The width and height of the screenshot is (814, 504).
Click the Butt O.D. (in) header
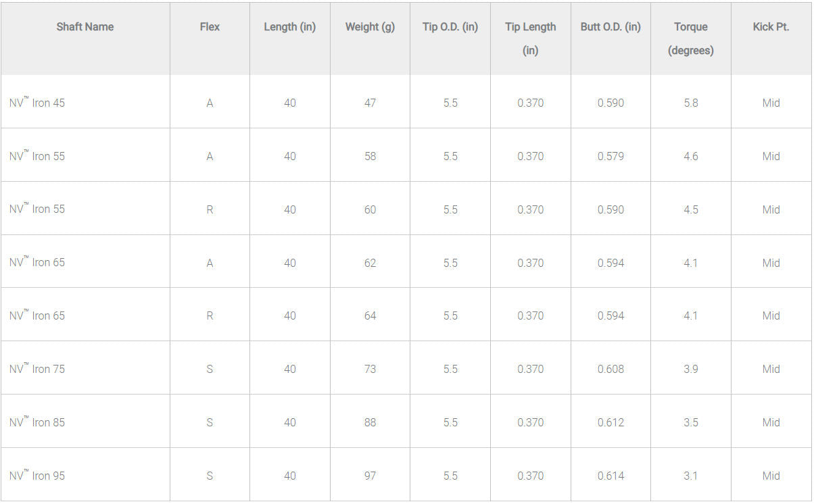coord(610,27)
